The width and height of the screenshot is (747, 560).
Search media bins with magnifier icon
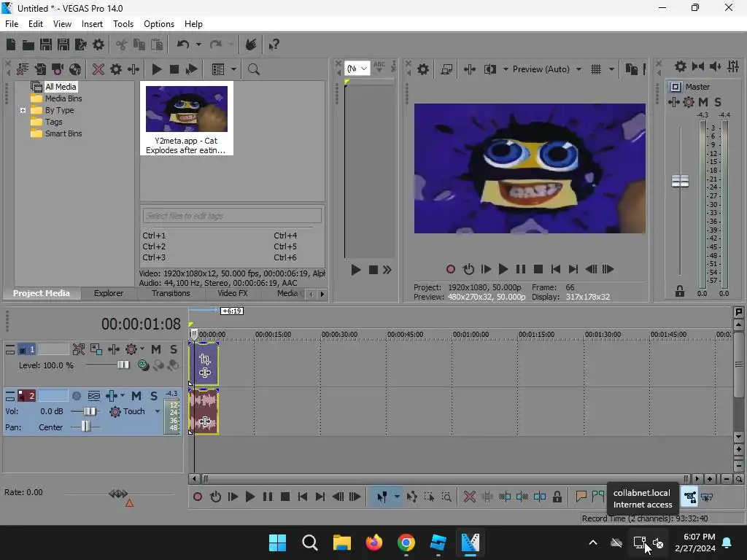click(253, 69)
